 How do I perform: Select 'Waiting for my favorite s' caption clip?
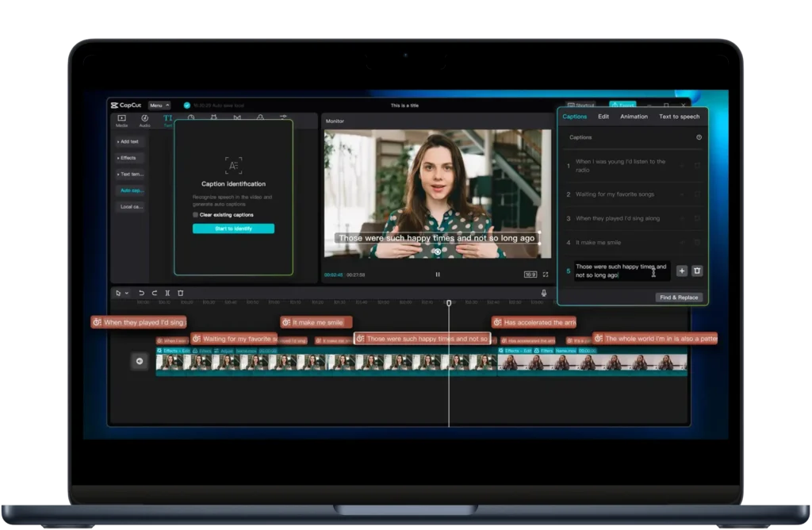pos(234,339)
